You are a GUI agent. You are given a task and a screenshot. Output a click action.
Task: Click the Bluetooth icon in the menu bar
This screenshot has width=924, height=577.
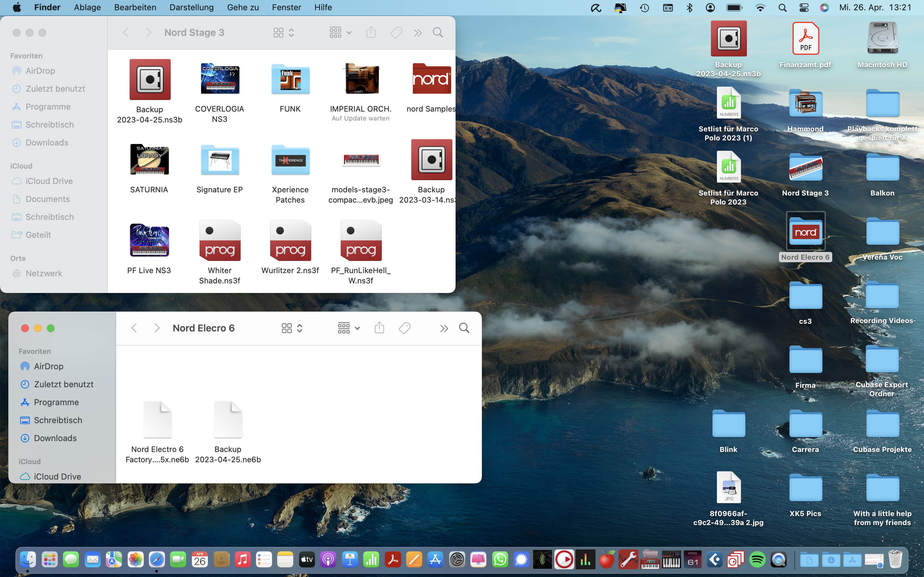click(689, 8)
